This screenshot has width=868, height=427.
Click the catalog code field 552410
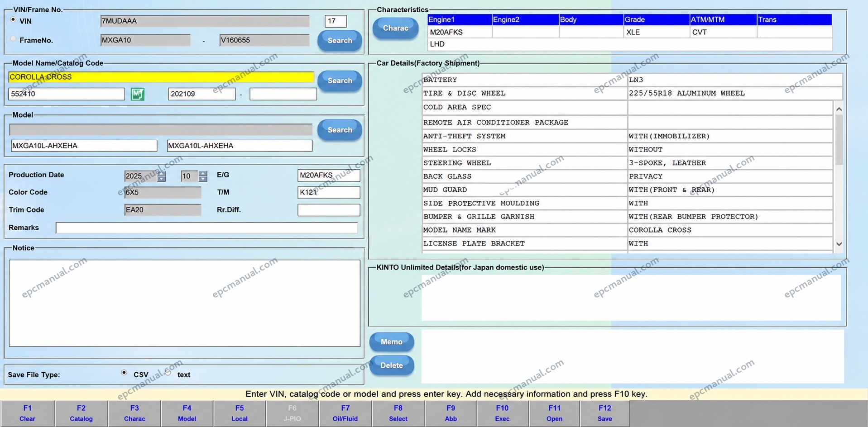pos(67,94)
